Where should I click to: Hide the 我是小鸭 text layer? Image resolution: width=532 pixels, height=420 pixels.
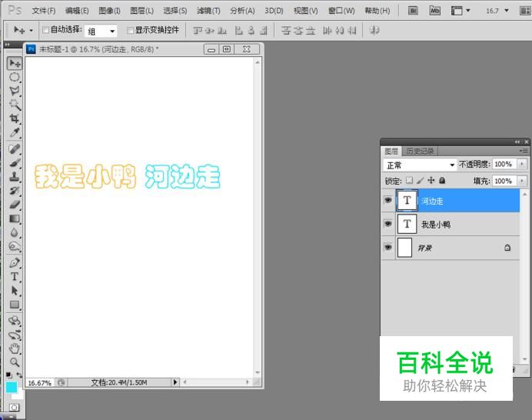[x=388, y=224]
